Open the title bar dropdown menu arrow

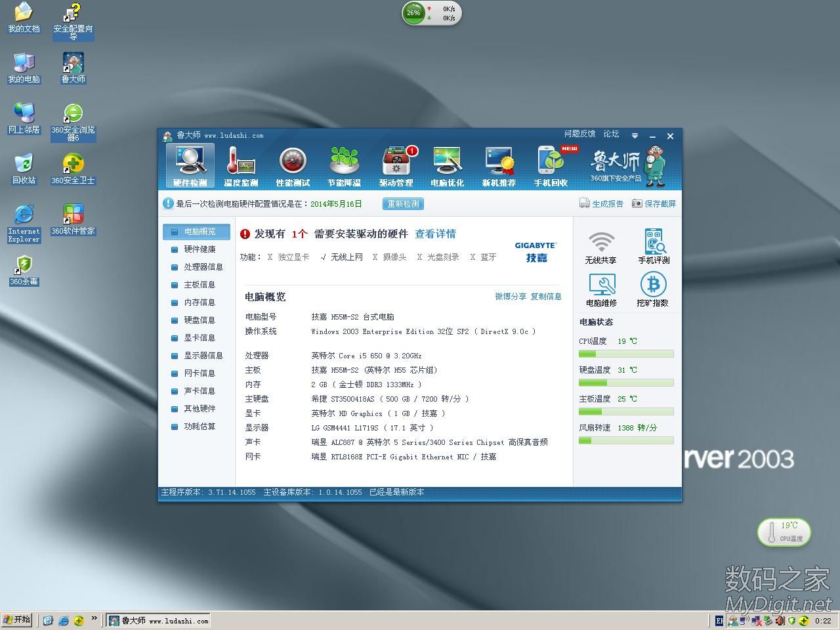(x=635, y=136)
